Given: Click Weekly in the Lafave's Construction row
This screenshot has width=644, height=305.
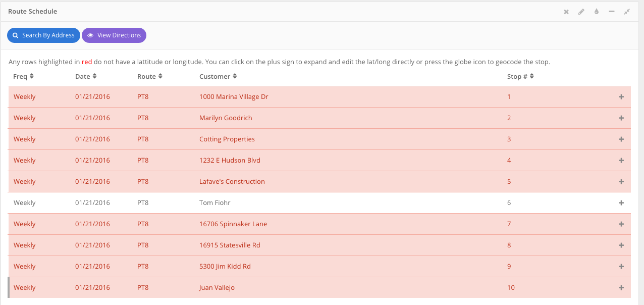Looking at the screenshot, I should pyautogui.click(x=25, y=182).
